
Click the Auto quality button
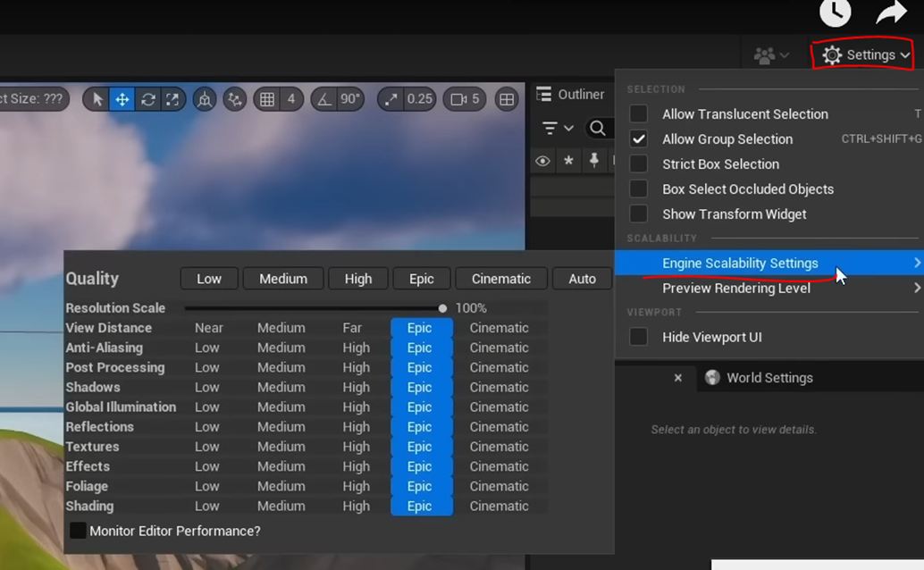[x=582, y=279]
